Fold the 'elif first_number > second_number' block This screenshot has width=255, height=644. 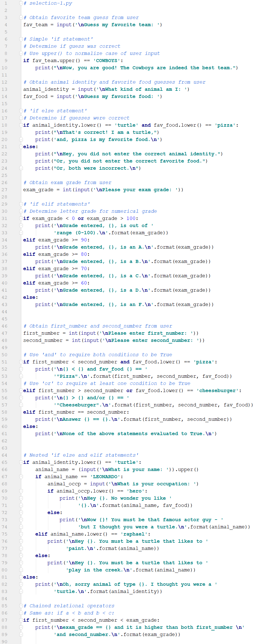(x=21, y=391)
